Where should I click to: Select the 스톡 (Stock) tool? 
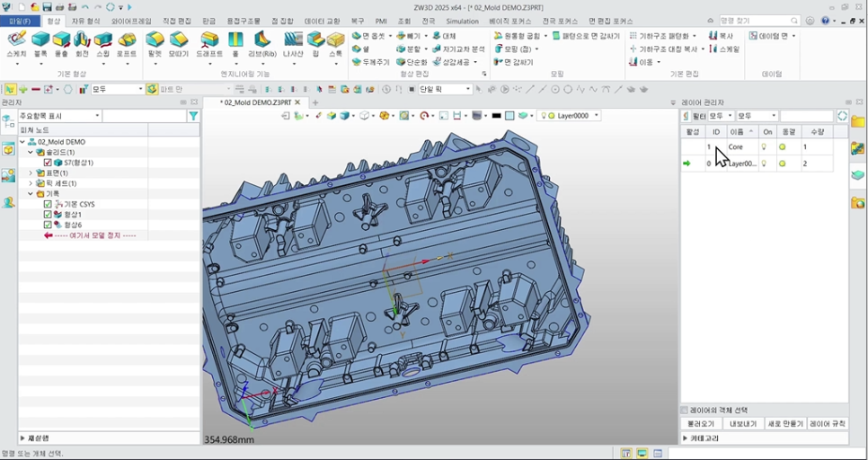[x=335, y=40]
